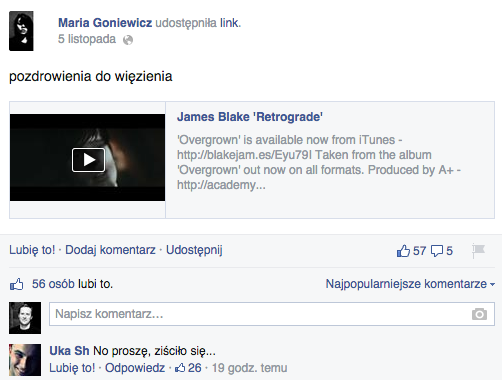Open Maria Goniewicz profile name link
The height and width of the screenshot is (380, 502).
pos(105,23)
